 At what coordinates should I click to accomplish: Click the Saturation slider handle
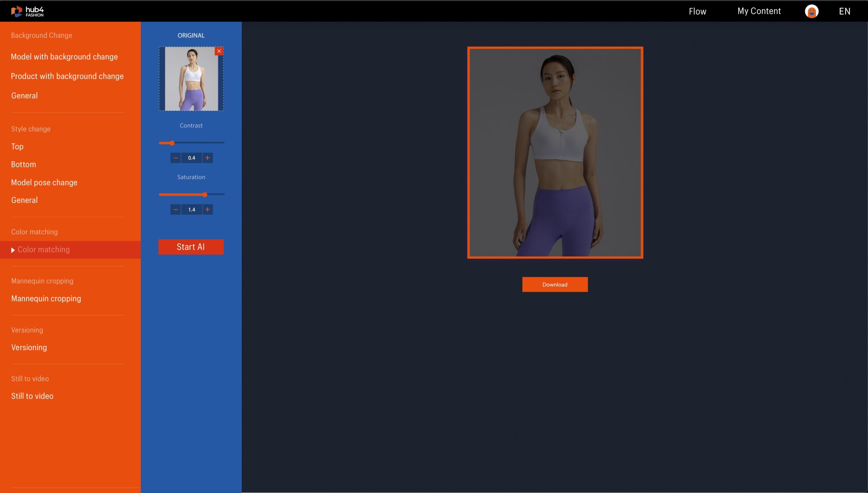205,194
